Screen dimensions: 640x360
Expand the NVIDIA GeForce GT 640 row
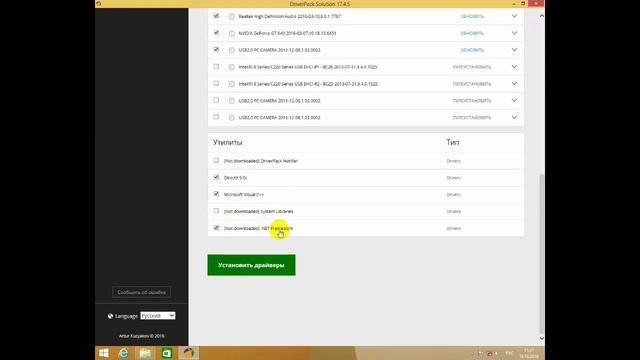(514, 33)
